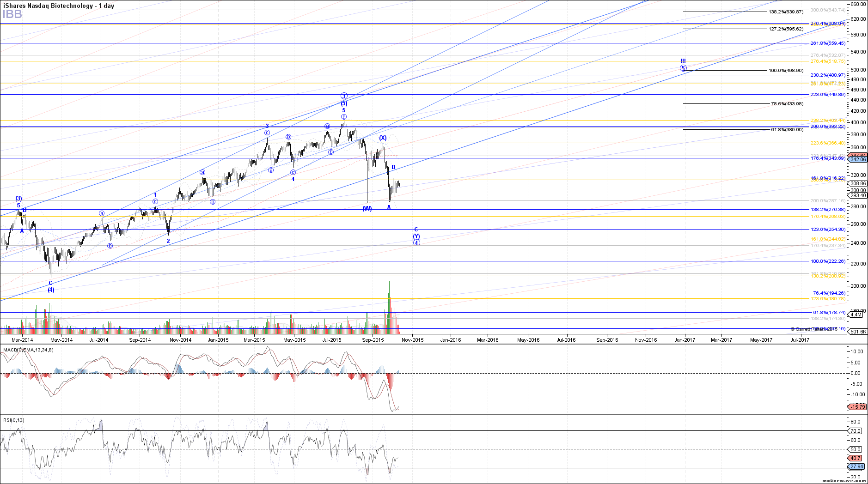Viewport: 868px width, 484px height.
Task: Select the 4.4M volume tag
Action: (856, 315)
